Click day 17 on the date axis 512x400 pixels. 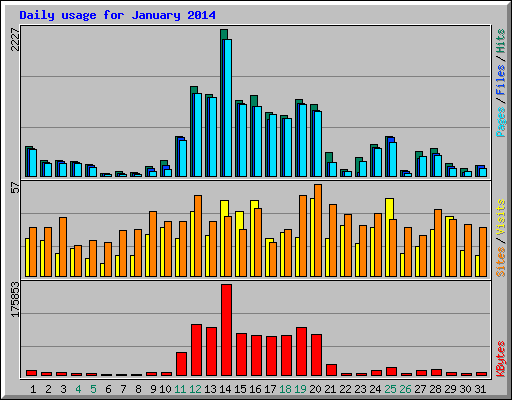click(270, 389)
